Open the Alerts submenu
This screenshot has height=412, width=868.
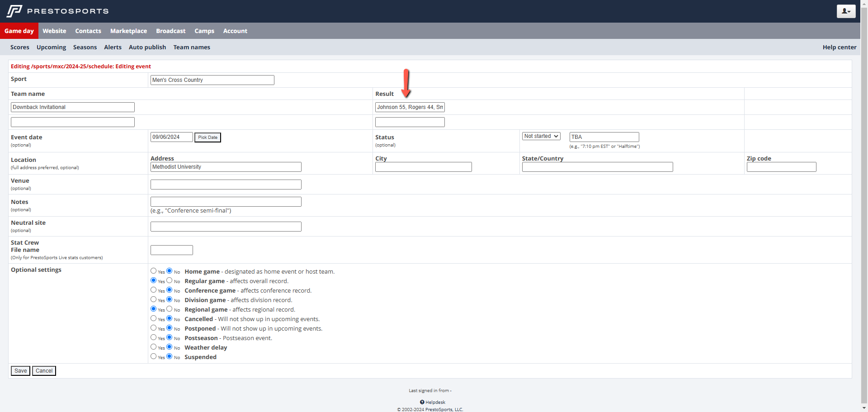coord(113,47)
